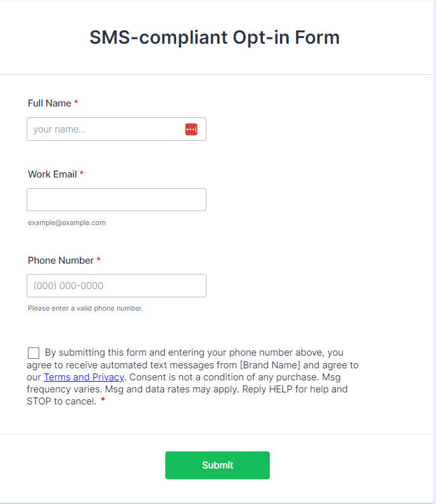437x504 pixels.
Task: Click the required asterisk beside Full Name
Action: click(x=76, y=103)
